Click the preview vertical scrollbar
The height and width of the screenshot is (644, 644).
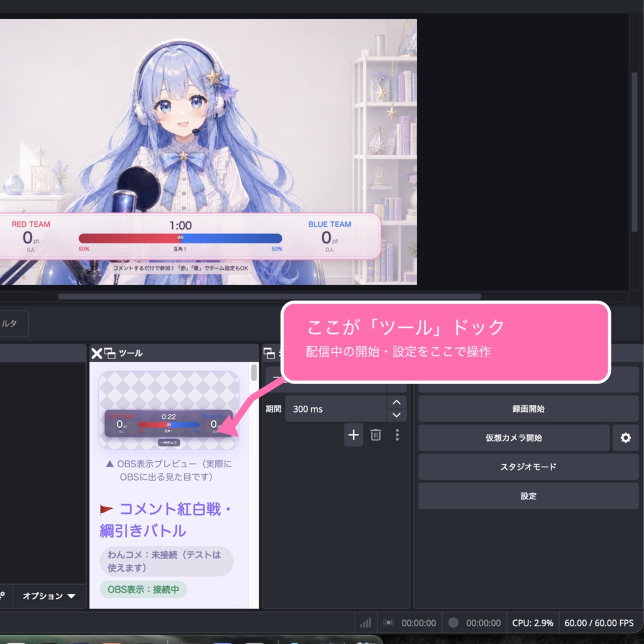pos(635,152)
